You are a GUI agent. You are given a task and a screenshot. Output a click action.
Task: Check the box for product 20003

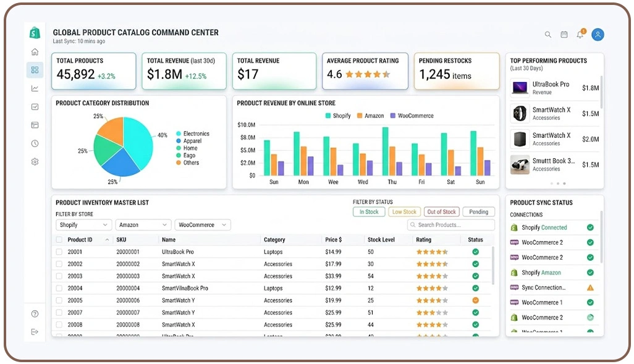pos(59,276)
